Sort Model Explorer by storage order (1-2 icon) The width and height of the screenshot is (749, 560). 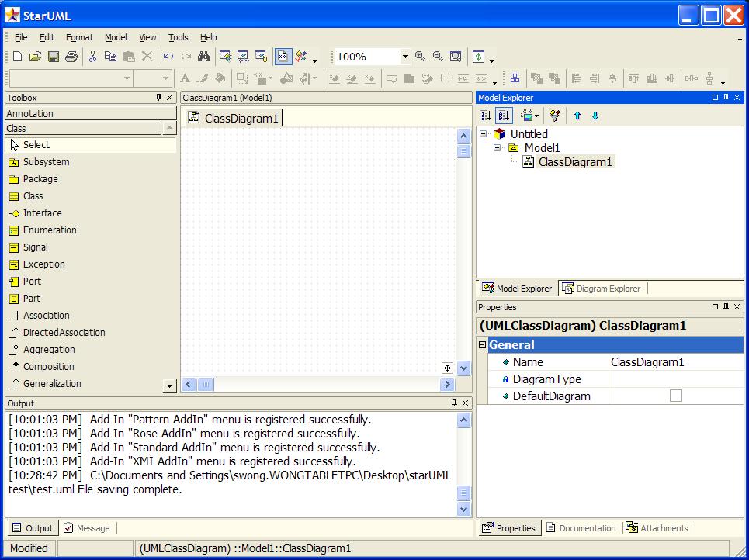pyautogui.click(x=487, y=116)
